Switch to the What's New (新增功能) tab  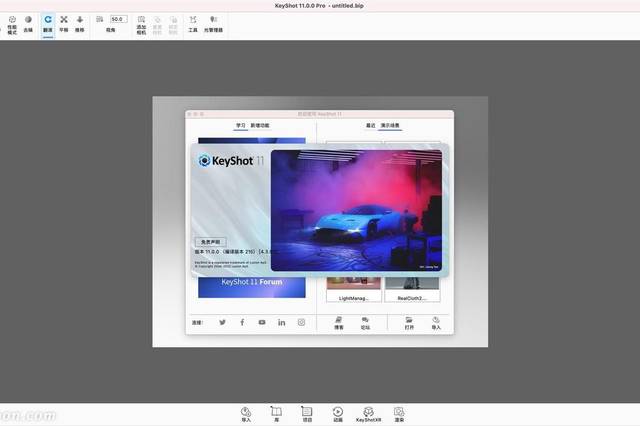[x=260, y=125]
